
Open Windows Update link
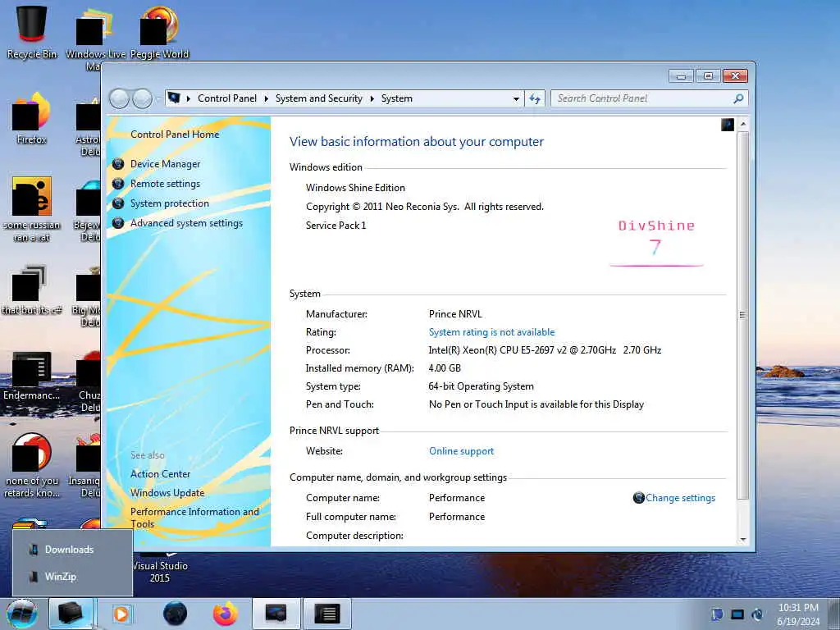(x=167, y=493)
